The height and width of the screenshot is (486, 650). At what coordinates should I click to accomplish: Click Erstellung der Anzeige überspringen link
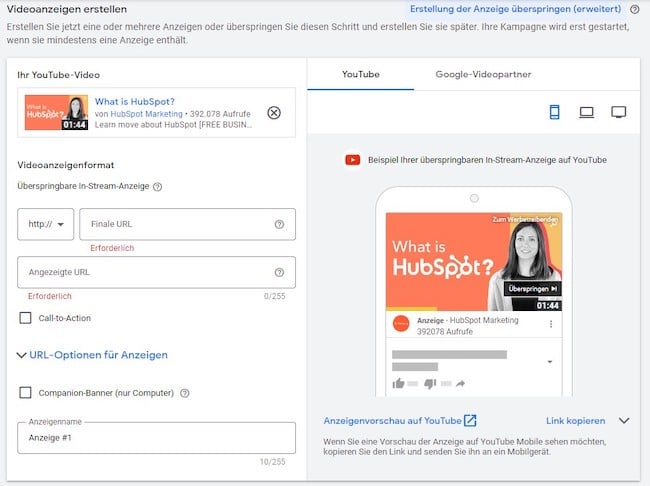click(515, 9)
